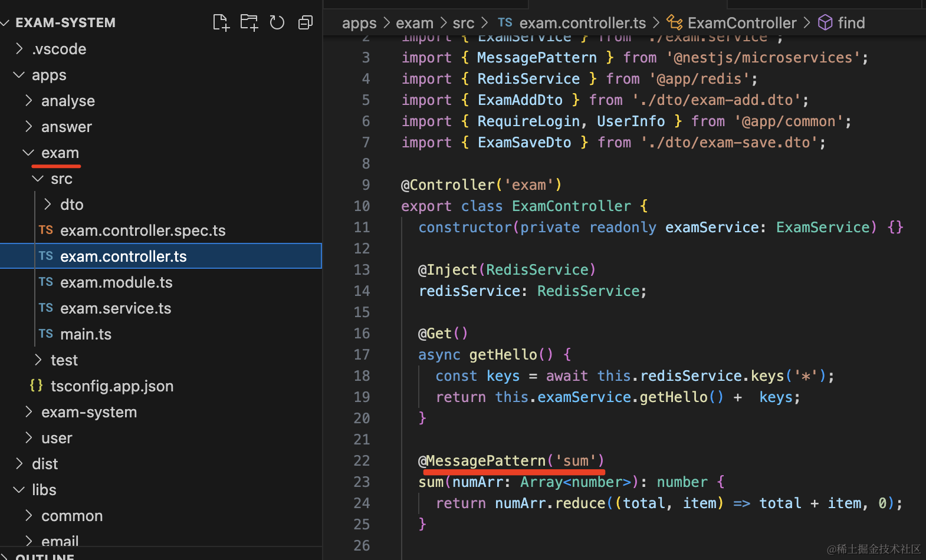Expand the .vscode folder
The image size is (926, 560).
(19, 49)
